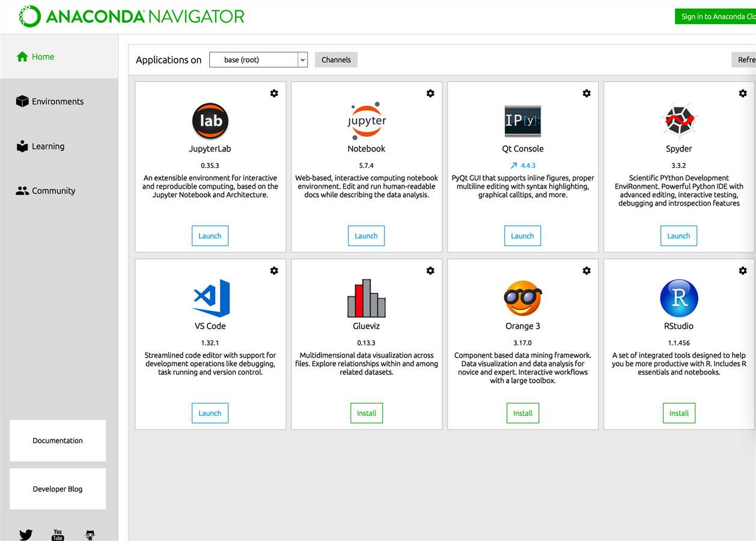Click the 'Glueviz' app title
The height and width of the screenshot is (541, 756).
[367, 326]
